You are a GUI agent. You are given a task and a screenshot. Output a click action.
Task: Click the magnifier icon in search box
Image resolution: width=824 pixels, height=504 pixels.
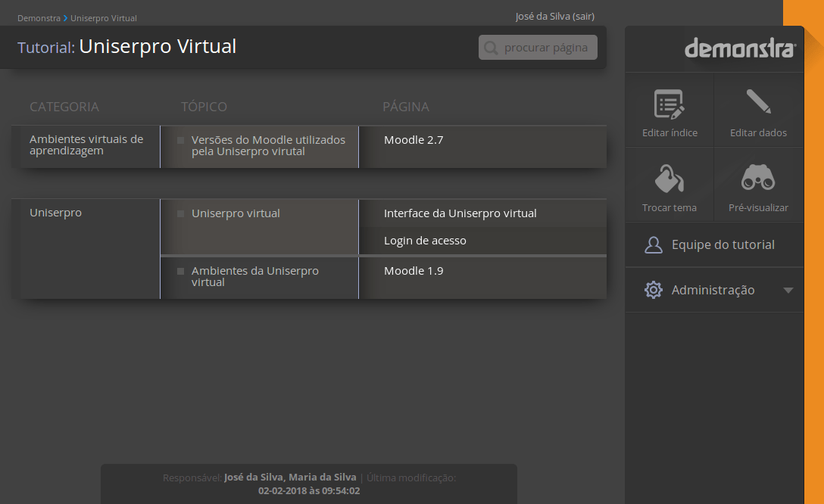(x=492, y=48)
